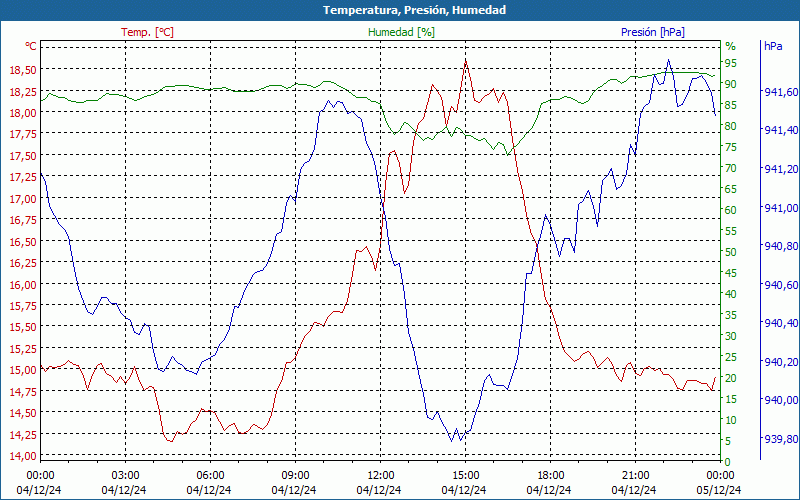
Task: Click the "17,50" temperature axis value
Action: tap(23, 156)
